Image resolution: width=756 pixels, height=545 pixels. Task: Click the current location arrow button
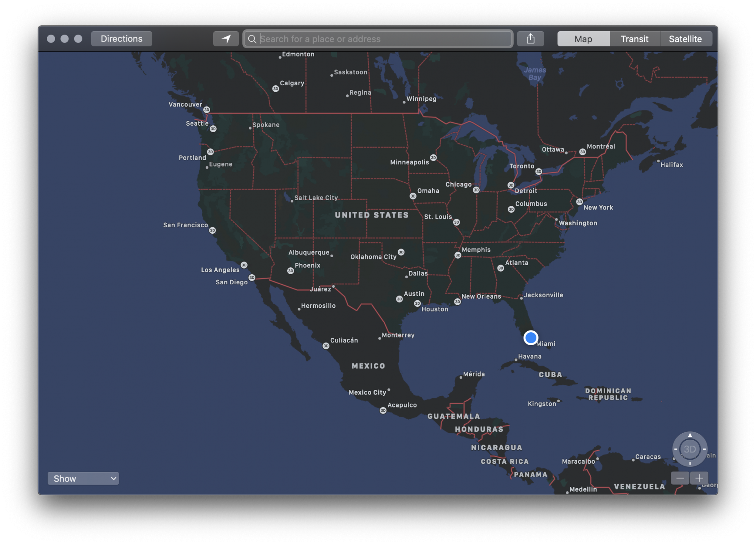(226, 39)
